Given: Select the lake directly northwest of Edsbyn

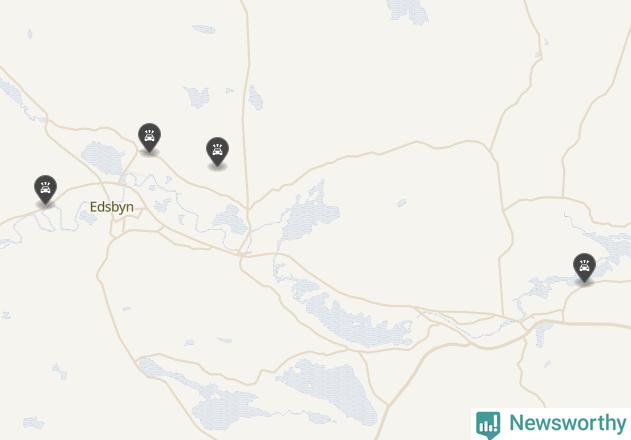Looking at the screenshot, I should coord(102,157).
